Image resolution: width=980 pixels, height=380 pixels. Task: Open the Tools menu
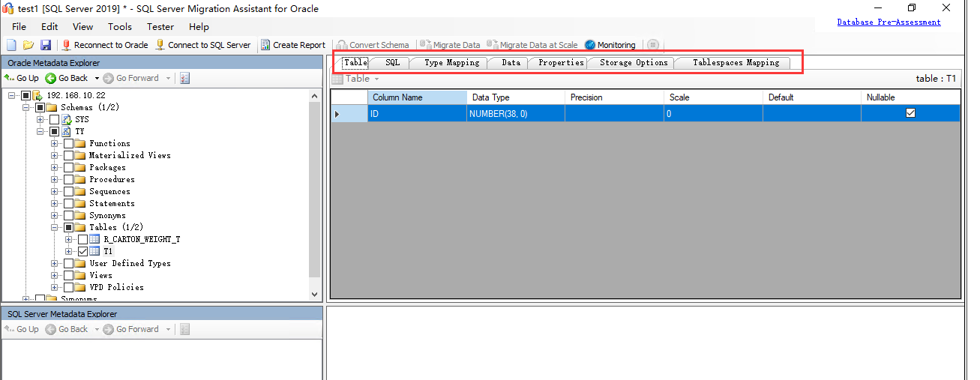(120, 27)
